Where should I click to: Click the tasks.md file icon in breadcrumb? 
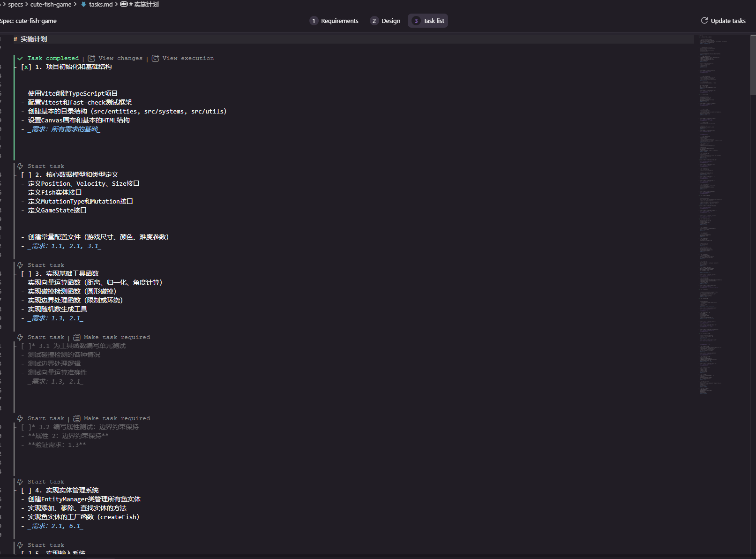83,4
